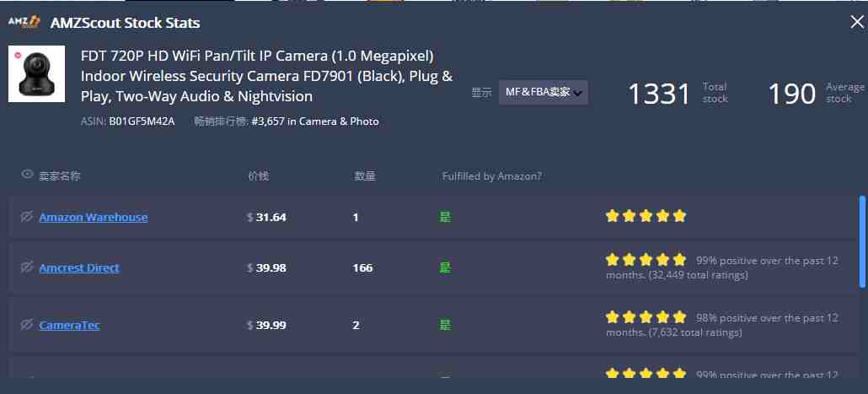Click CameraTec star rating icons
Viewport: 868px width, 394px height.
[646, 317]
